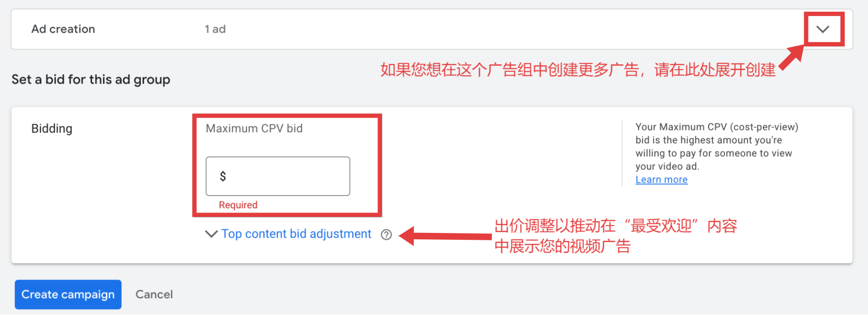This screenshot has height=315, width=868.
Task: Open the Learn more link about CPV
Action: pyautogui.click(x=661, y=179)
